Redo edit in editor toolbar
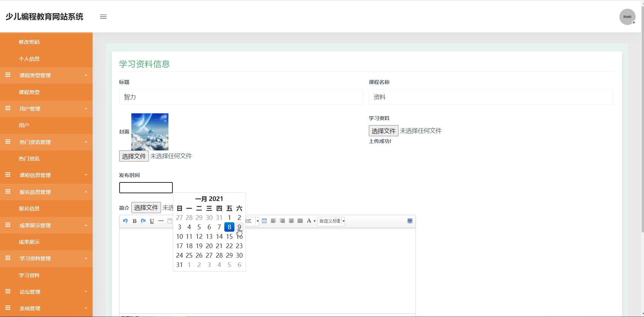 pyautogui.click(x=143, y=221)
